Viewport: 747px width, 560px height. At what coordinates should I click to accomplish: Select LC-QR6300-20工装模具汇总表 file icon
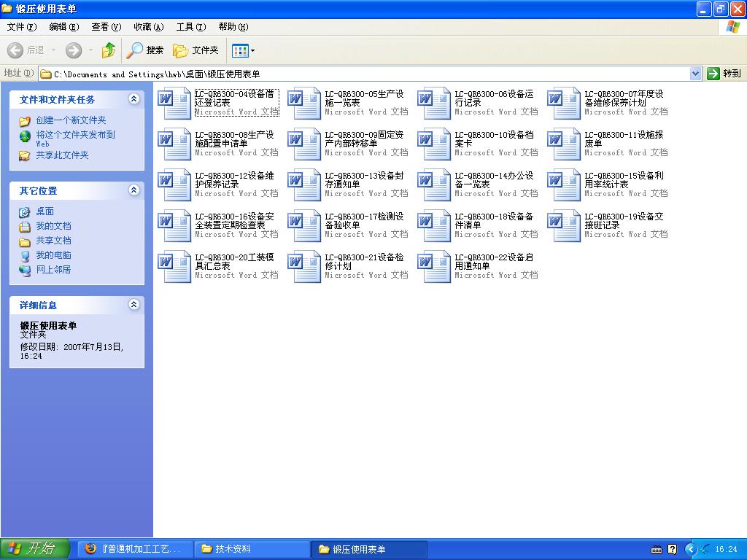click(174, 267)
